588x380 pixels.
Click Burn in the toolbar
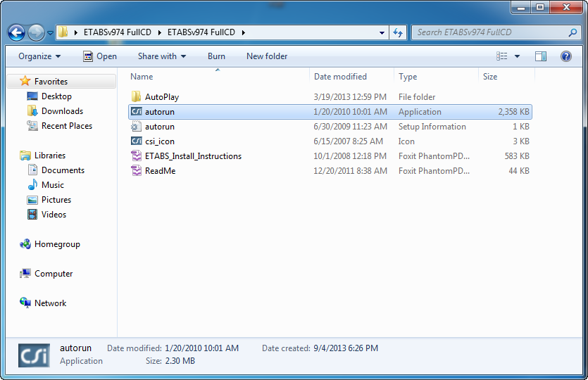216,56
